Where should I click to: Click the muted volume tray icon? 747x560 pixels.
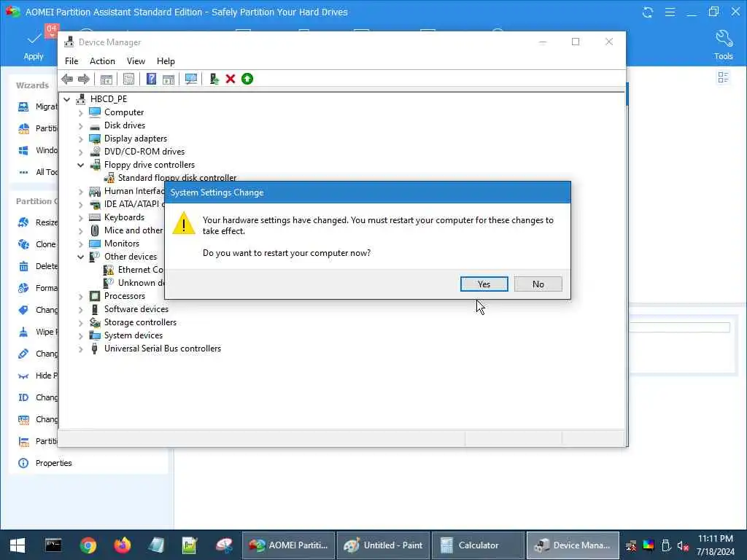684,545
